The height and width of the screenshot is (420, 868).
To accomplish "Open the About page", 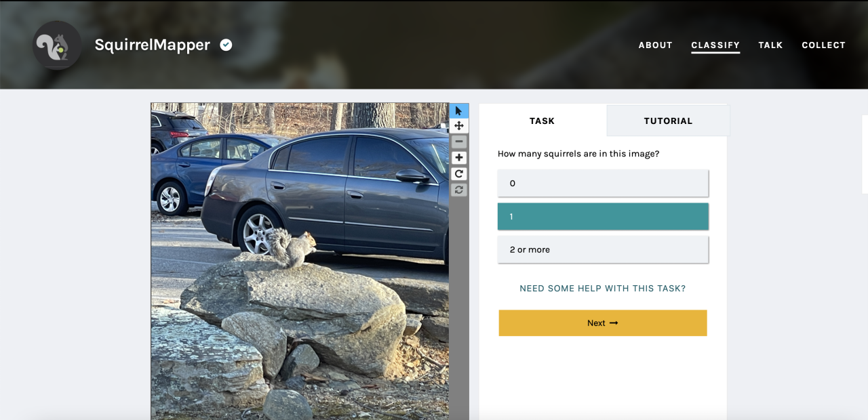I will click(655, 45).
